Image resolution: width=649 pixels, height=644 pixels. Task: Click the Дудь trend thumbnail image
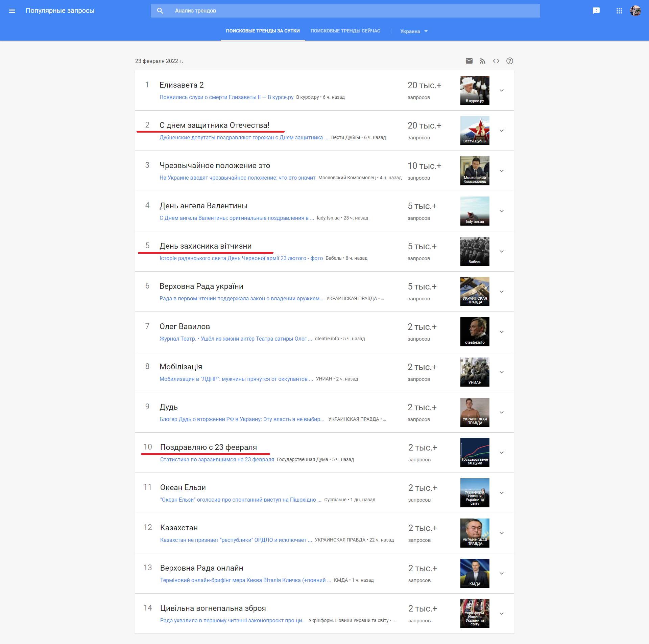coord(475,412)
